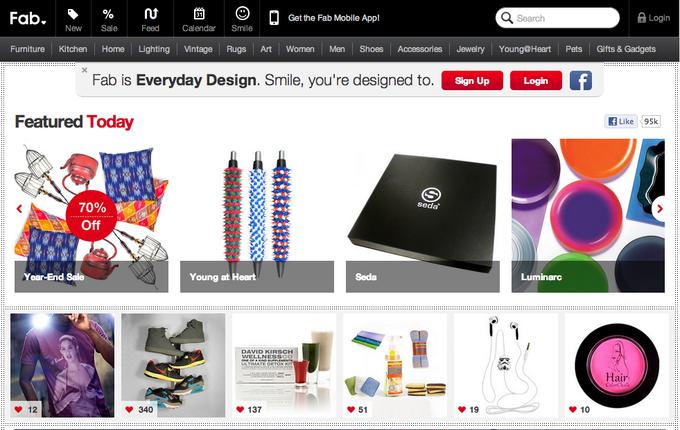Click the Login link with the lock icon
The height and width of the screenshot is (430, 680).
pyautogui.click(x=654, y=18)
